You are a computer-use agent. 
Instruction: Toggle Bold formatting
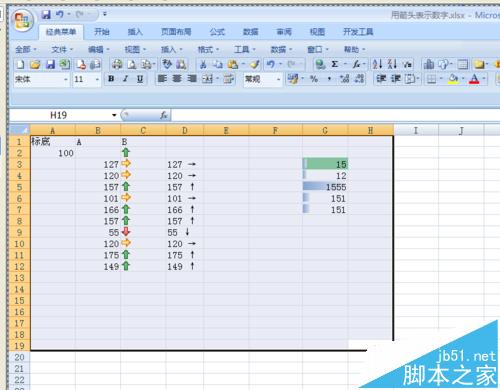111,79
